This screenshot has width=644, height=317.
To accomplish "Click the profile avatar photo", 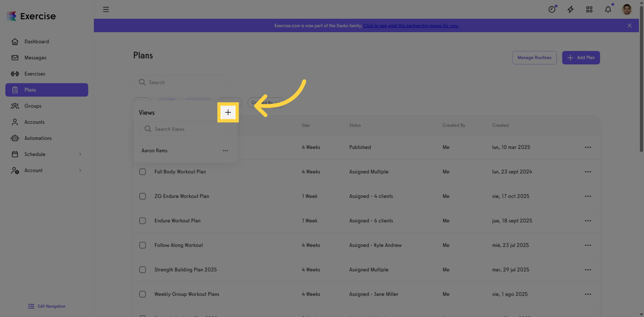I will (627, 9).
